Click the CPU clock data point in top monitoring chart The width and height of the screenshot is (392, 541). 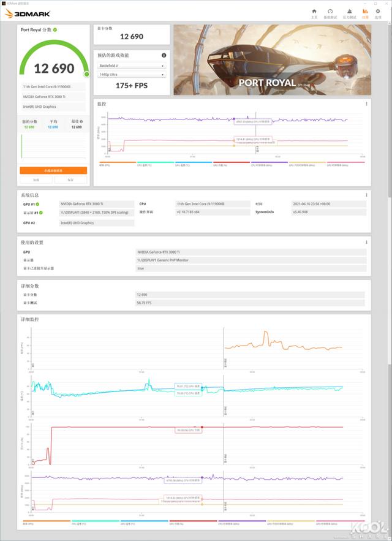point(234,119)
